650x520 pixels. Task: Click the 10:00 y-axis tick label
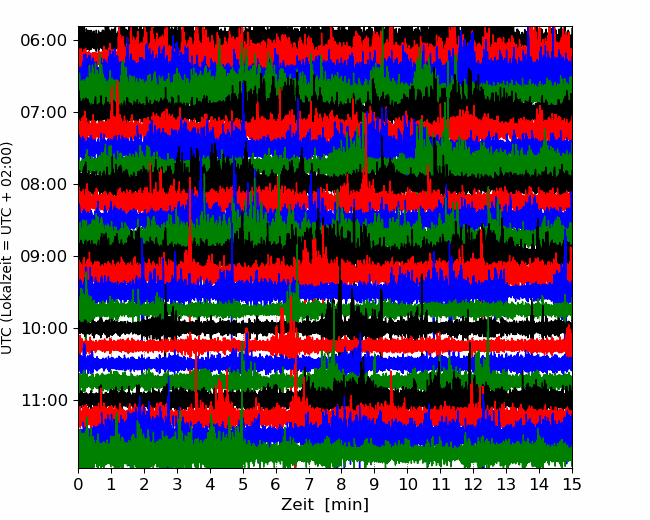click(x=44, y=328)
